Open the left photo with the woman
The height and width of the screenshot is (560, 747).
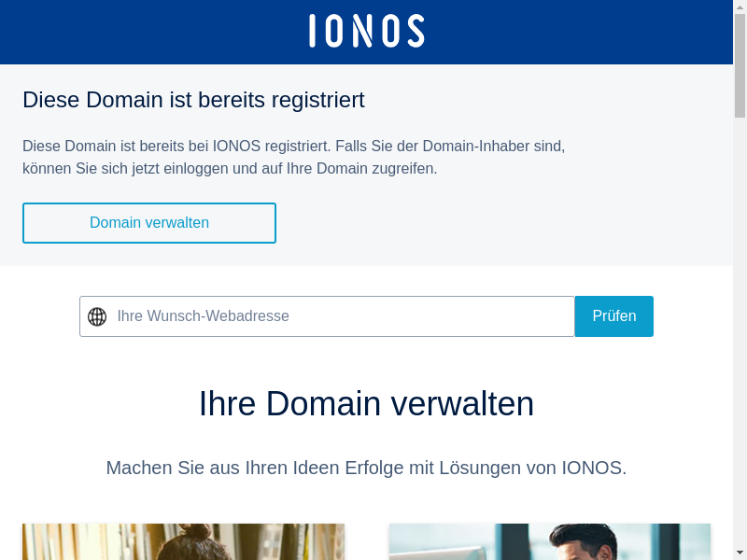(x=183, y=542)
